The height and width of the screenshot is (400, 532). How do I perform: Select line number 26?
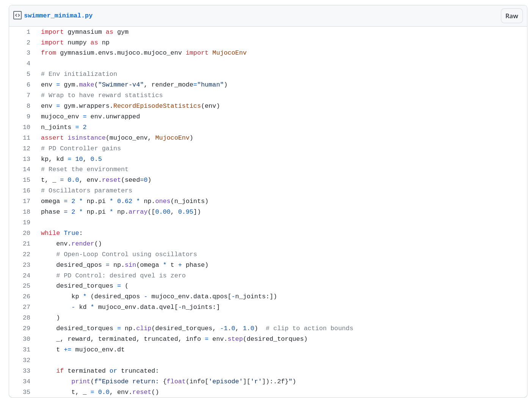click(27, 296)
